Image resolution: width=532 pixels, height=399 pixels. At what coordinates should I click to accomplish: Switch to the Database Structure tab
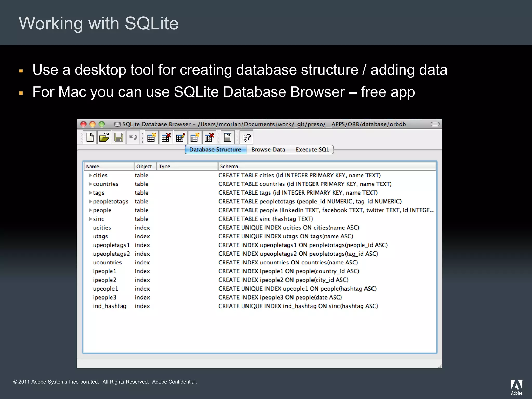tap(215, 150)
